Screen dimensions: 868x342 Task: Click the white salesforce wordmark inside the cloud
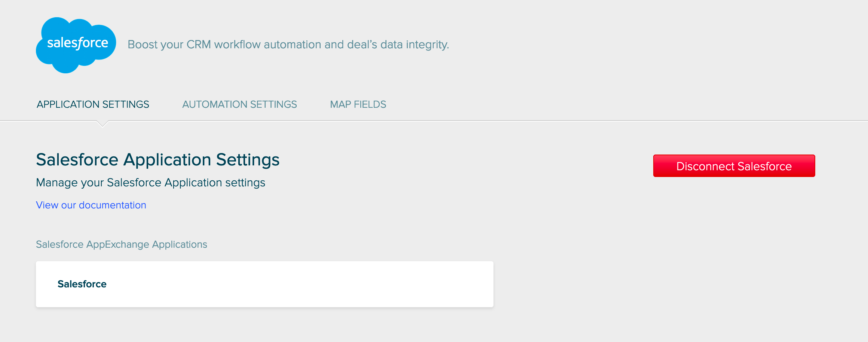tap(77, 43)
